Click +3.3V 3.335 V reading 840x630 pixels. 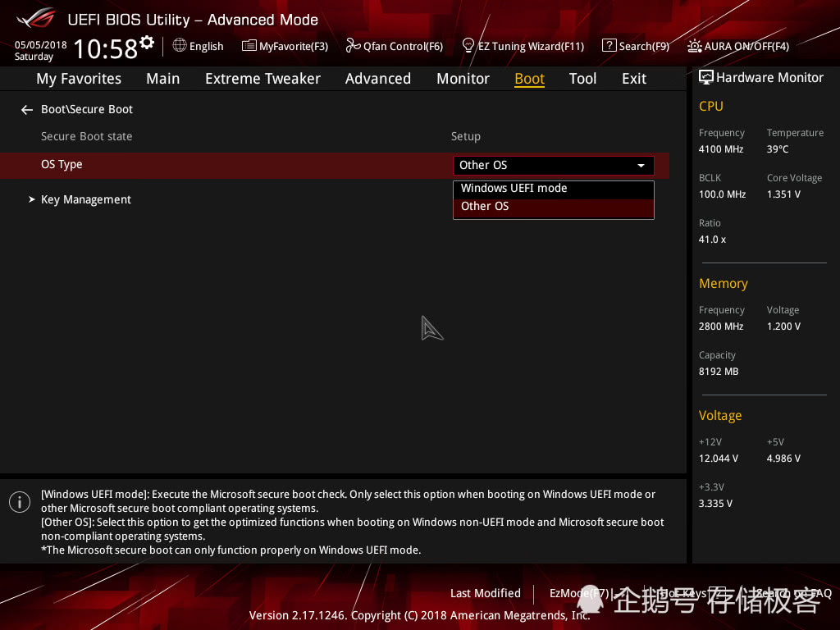click(715, 504)
